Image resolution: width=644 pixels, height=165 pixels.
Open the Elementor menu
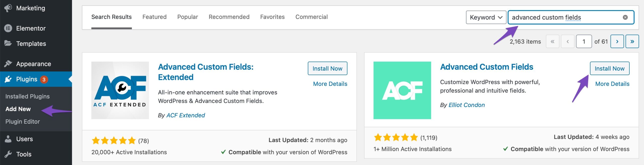tap(36, 28)
